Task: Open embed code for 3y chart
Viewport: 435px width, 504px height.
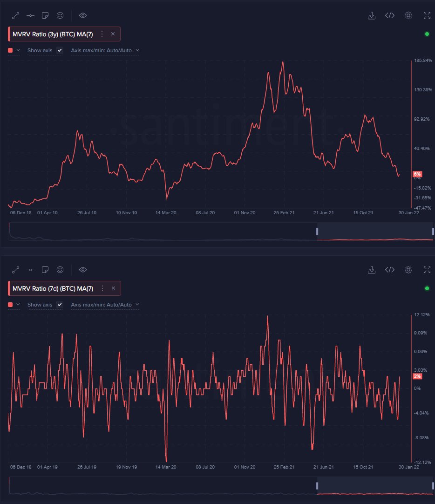Action: [x=390, y=15]
